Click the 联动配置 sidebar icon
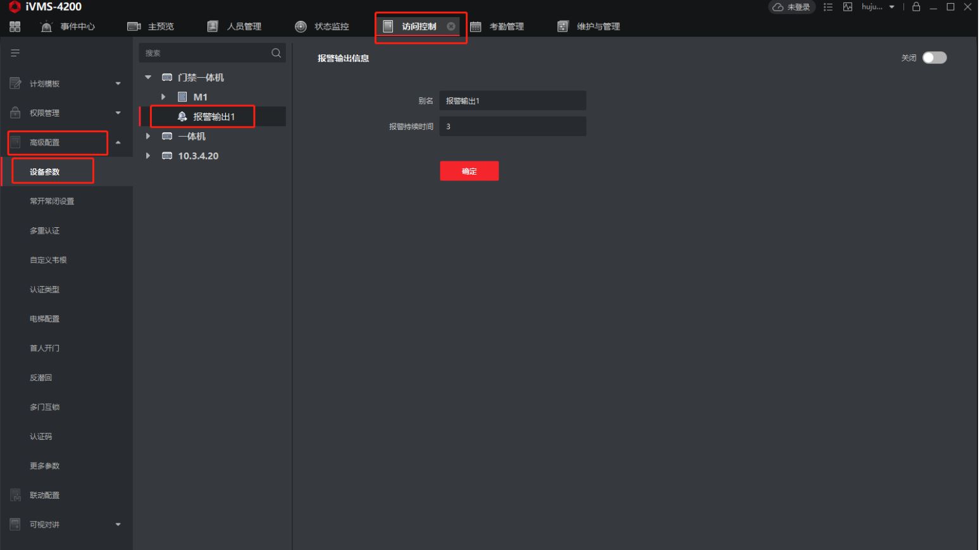This screenshot has width=980, height=550. point(15,495)
